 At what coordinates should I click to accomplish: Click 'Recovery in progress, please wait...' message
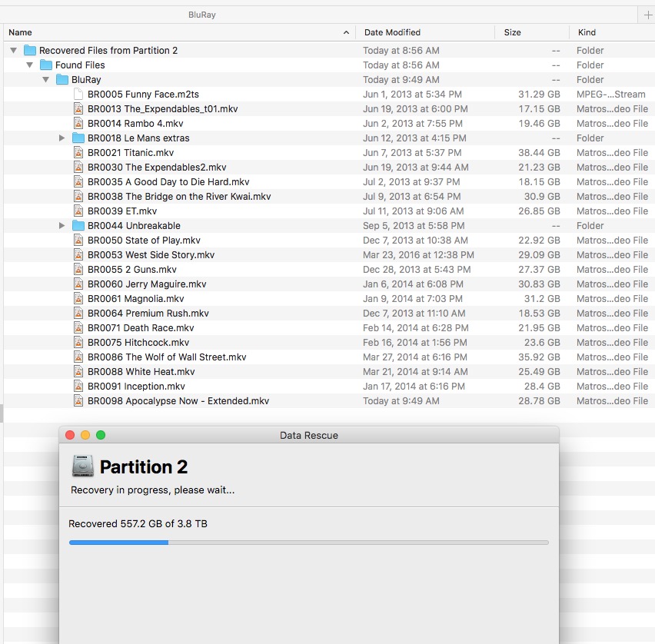[x=152, y=490]
